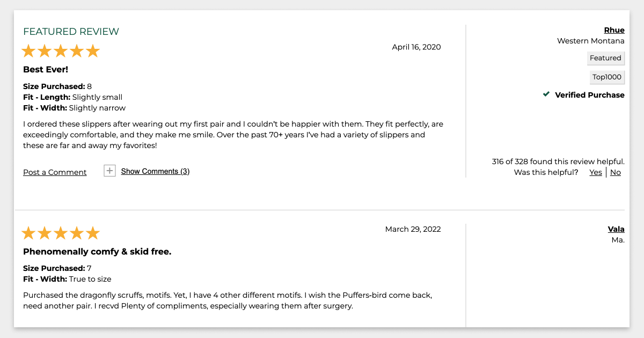644x338 pixels.
Task: Open reviewer Vala's profile
Action: pos(616,229)
